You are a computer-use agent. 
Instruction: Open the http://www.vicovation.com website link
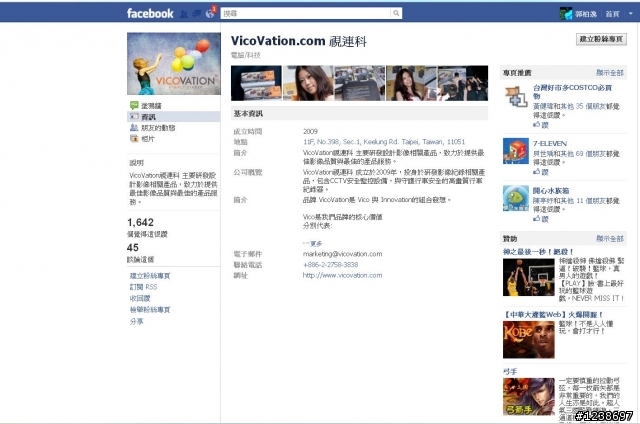click(342, 275)
